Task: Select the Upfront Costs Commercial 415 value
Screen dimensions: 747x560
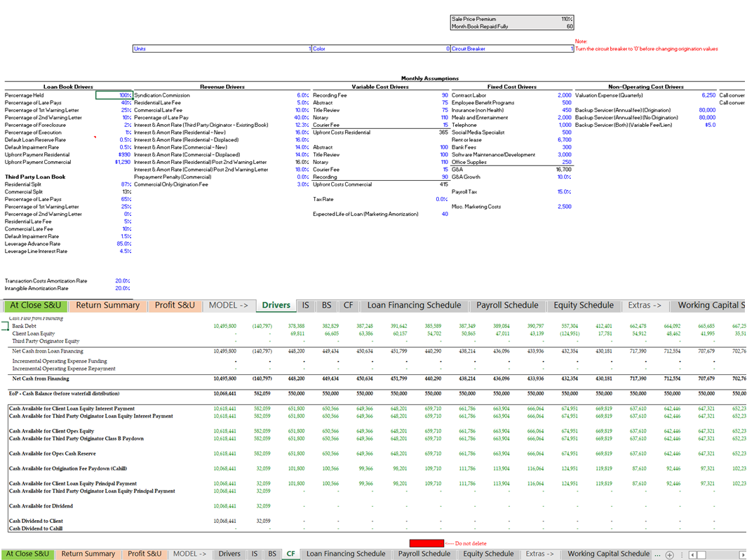Action: tap(444, 184)
